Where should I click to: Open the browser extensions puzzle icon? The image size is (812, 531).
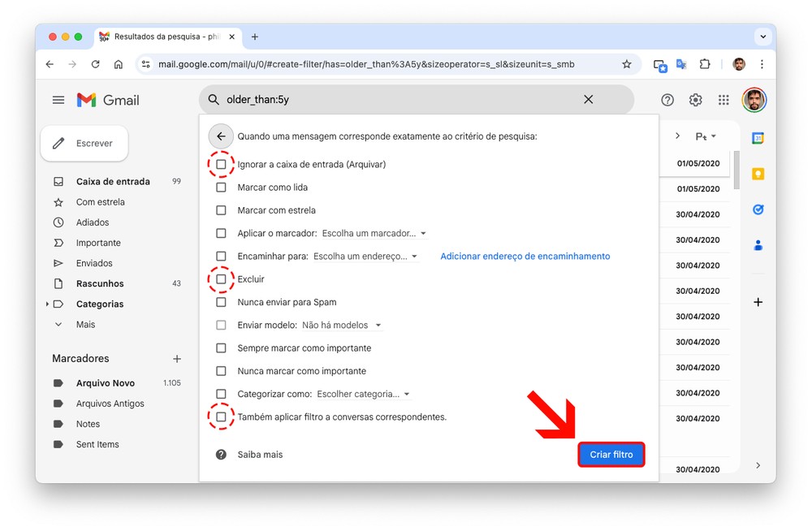pos(704,64)
